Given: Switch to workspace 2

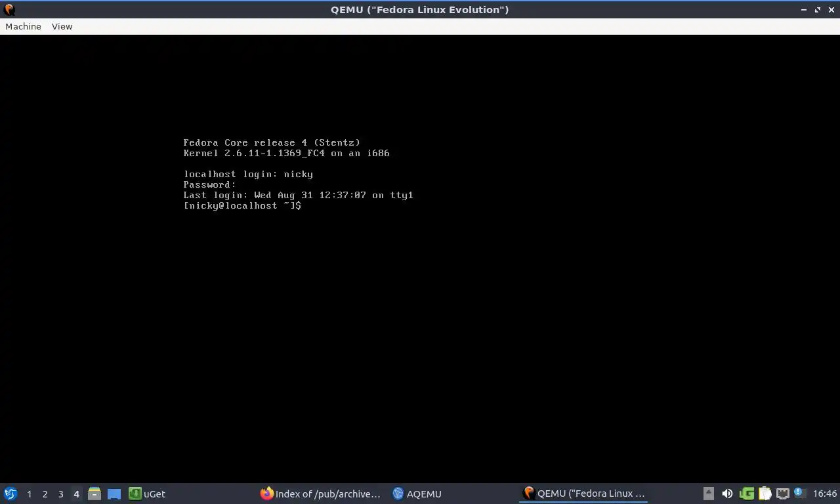Looking at the screenshot, I should coord(45,494).
